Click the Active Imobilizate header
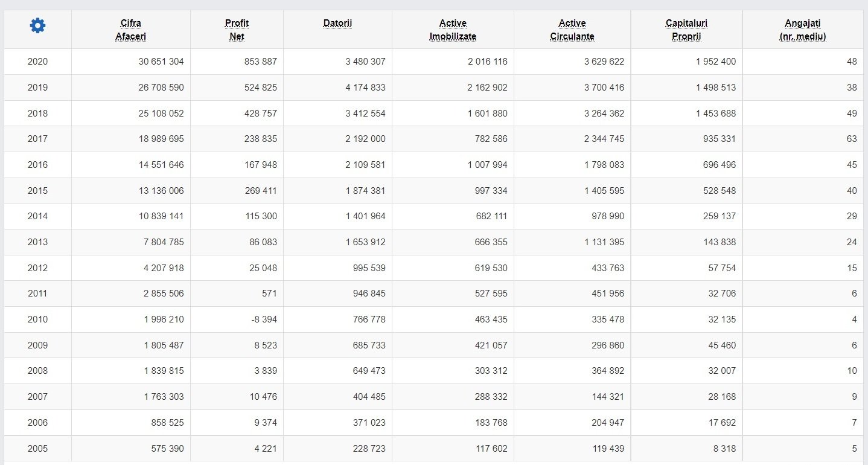Screen dimensions: 868x465 pos(453,30)
